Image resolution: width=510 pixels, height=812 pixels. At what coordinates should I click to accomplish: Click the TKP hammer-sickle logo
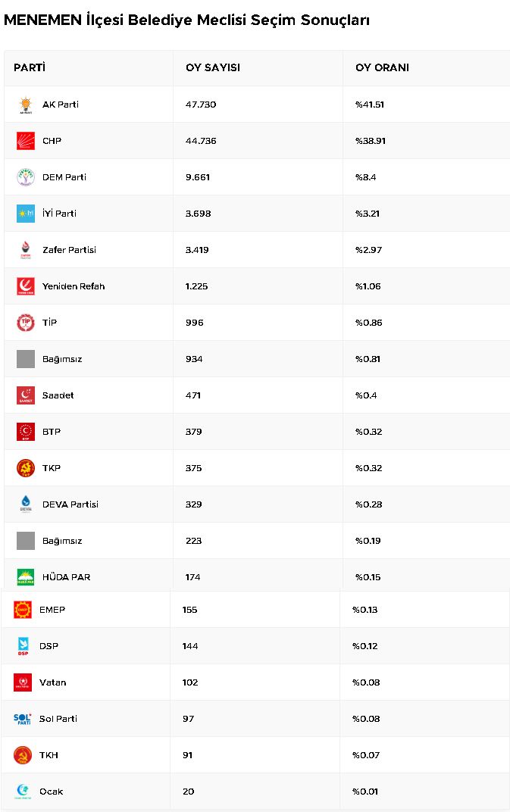pyautogui.click(x=26, y=468)
